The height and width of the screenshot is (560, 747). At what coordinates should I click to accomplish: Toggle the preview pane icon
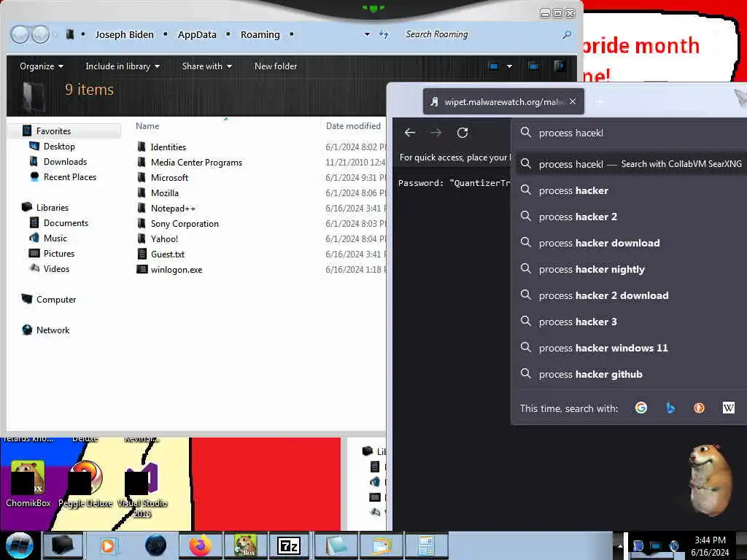533,66
